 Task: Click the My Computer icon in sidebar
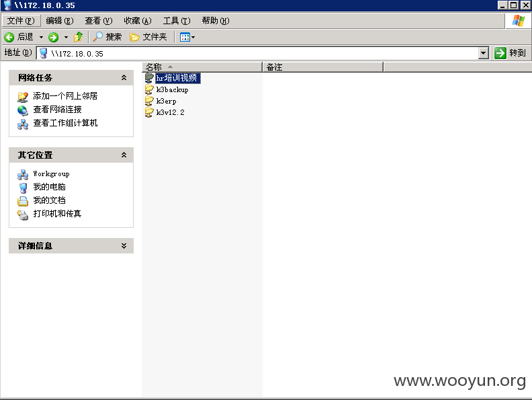pyautogui.click(x=23, y=188)
